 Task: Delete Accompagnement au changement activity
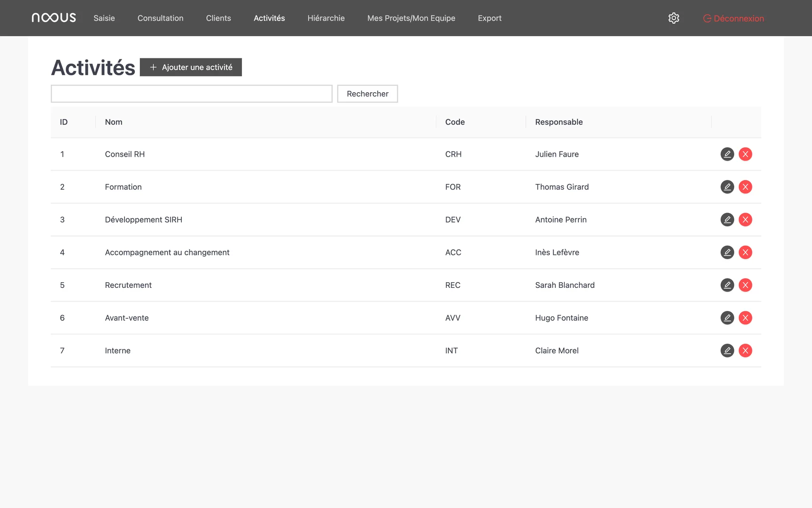pyautogui.click(x=745, y=252)
